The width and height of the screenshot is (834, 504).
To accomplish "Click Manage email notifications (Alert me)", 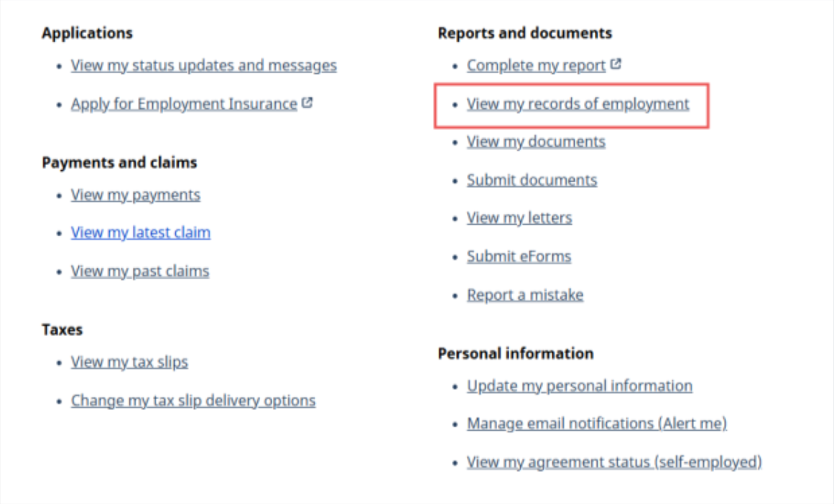I will [596, 424].
